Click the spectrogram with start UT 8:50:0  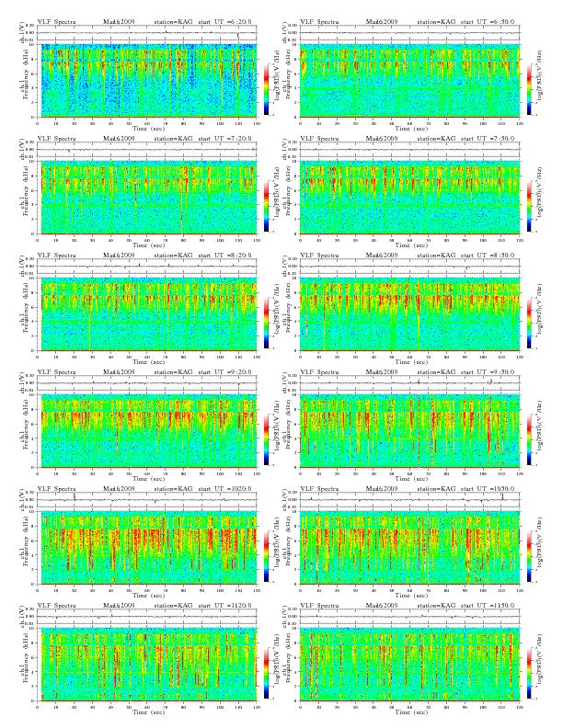click(x=410, y=314)
